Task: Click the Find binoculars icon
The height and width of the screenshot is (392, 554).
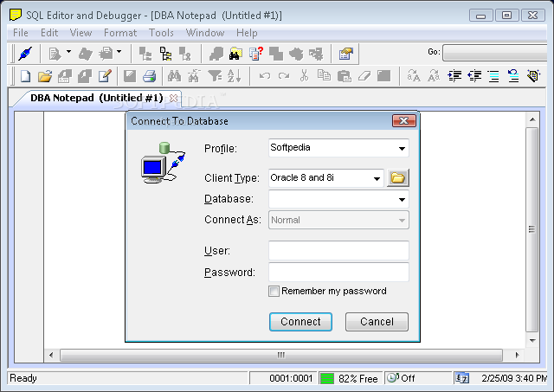Action: click(x=174, y=76)
